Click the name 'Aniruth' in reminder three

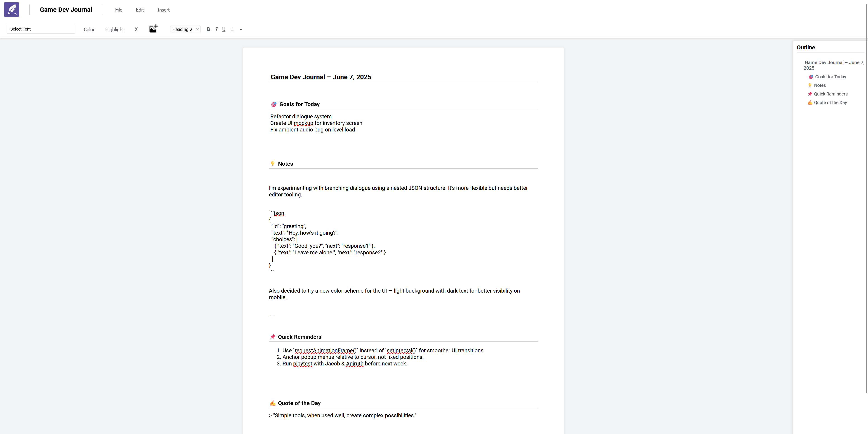(354, 364)
